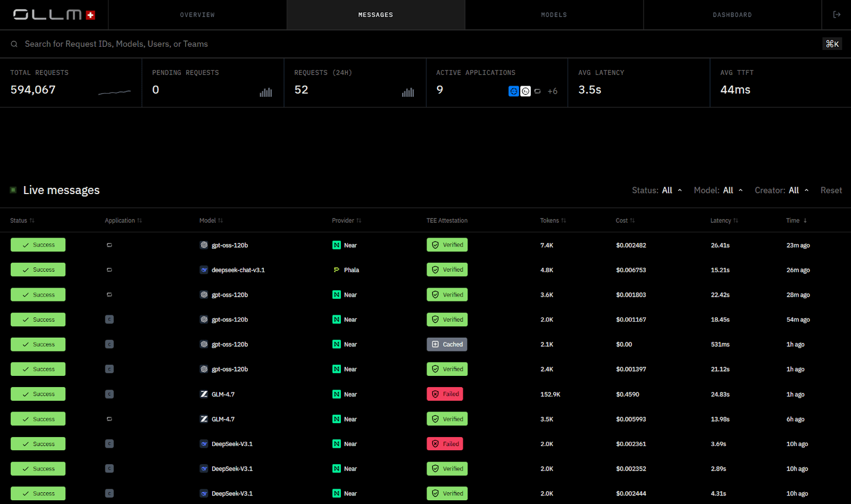Image resolution: width=851 pixels, height=504 pixels.
Task: Click the Cached attestation badge
Action: [447, 345]
